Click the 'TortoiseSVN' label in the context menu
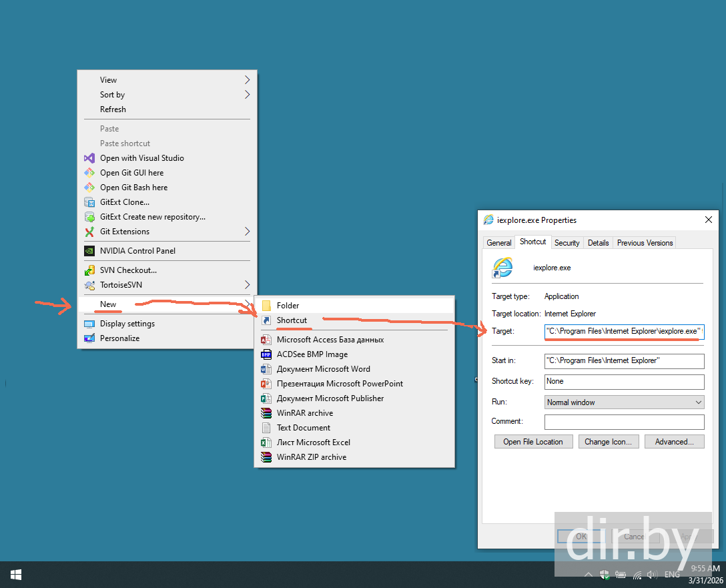726x588 pixels. coord(121,285)
